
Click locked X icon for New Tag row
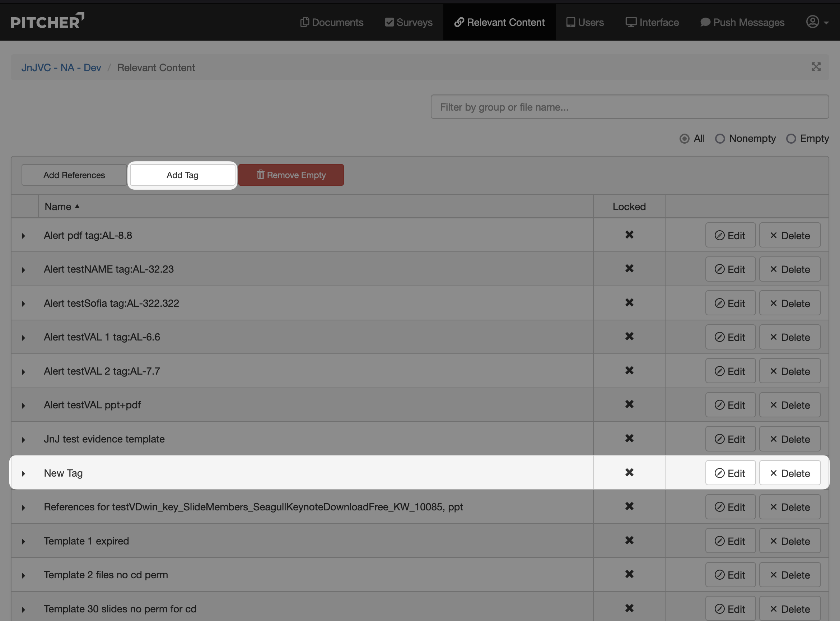[x=629, y=473]
